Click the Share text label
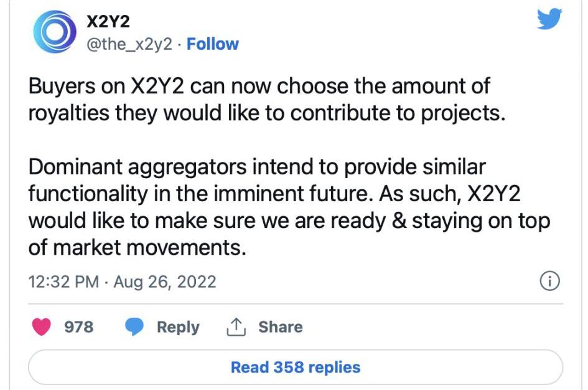Screen dimensions: 588x390 280,327
